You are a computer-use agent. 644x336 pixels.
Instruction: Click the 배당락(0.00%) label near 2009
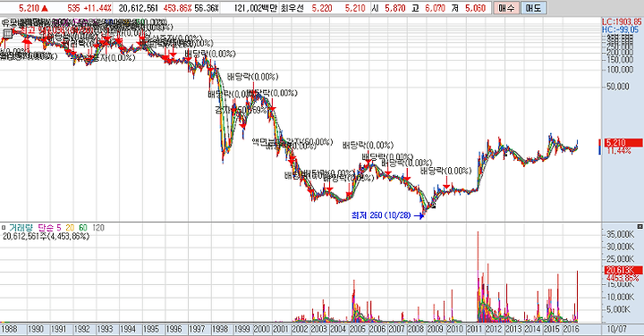[x=446, y=171]
